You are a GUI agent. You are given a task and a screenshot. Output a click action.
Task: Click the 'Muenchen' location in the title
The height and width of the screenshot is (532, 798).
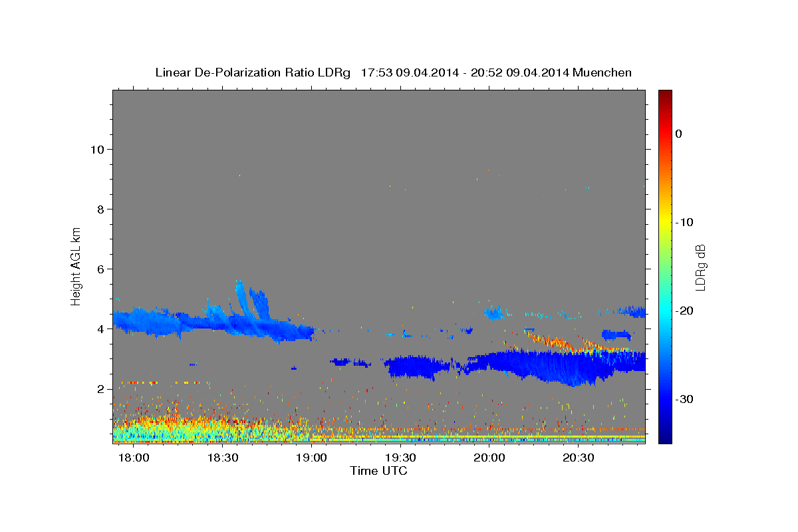click(602, 72)
